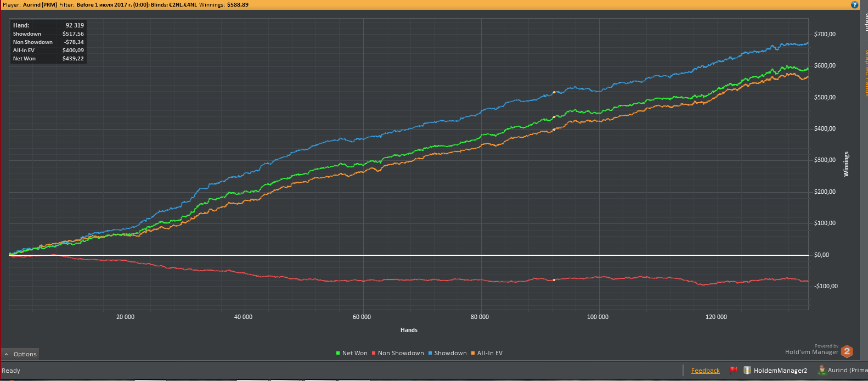Viewport: 868px width, 381px height.
Task: Toggle the Showdown legend label
Action: pyautogui.click(x=450, y=353)
